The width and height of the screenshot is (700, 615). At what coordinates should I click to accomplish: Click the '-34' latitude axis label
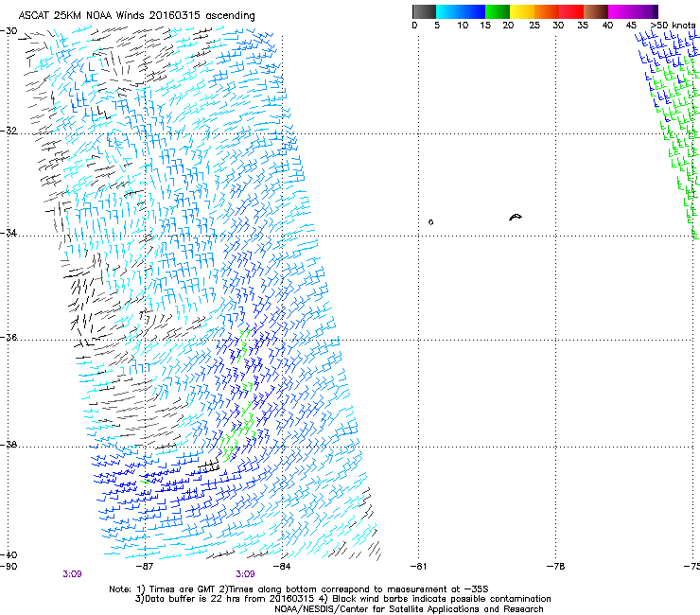coord(9,233)
